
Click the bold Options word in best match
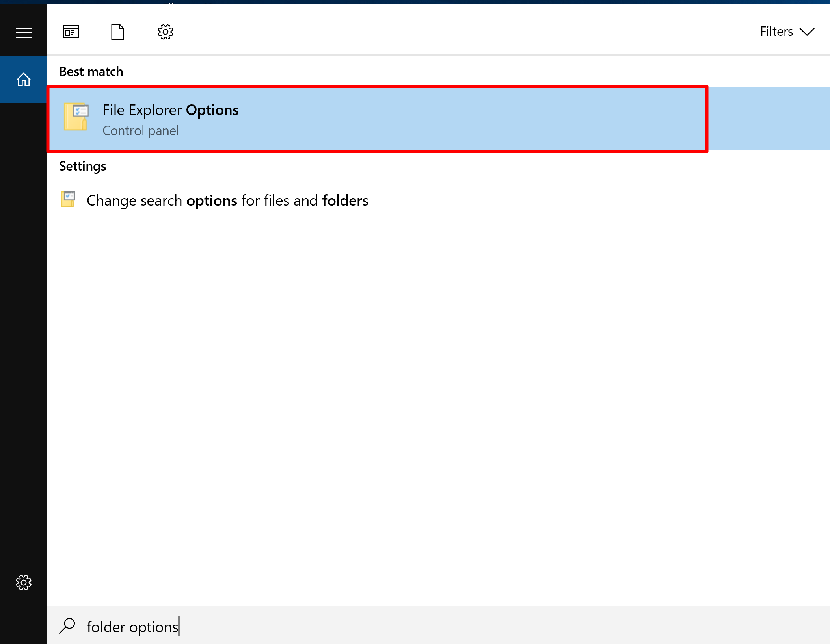212,110
